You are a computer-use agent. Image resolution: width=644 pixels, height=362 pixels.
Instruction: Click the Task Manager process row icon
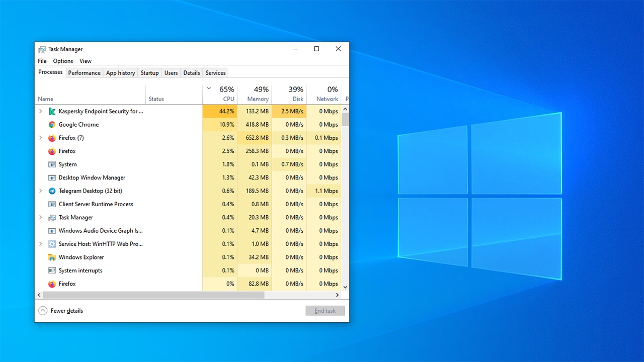52,218
